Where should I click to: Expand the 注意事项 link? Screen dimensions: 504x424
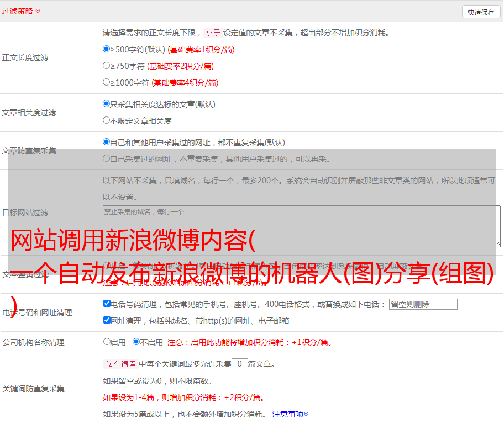(x=290, y=414)
